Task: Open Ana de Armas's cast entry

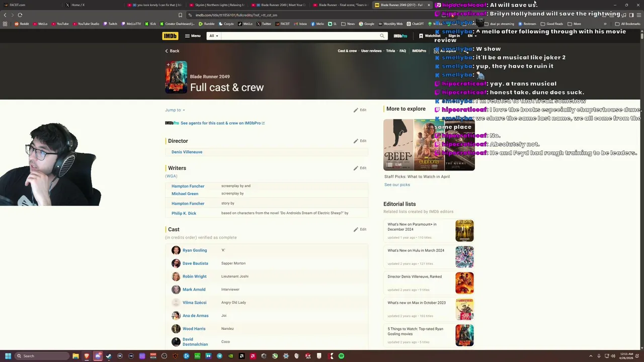Action: (x=195, y=316)
